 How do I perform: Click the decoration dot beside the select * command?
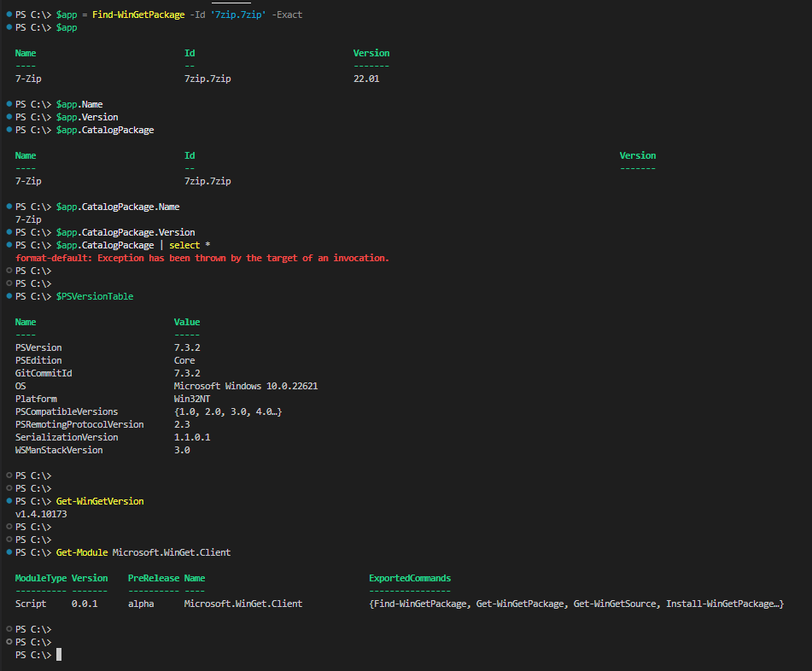point(9,244)
